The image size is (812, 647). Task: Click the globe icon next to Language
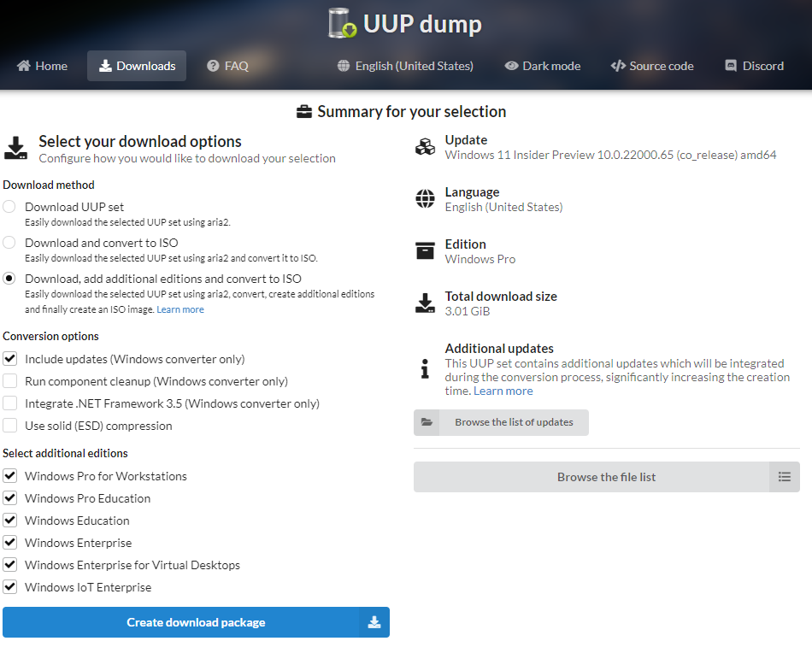425,198
